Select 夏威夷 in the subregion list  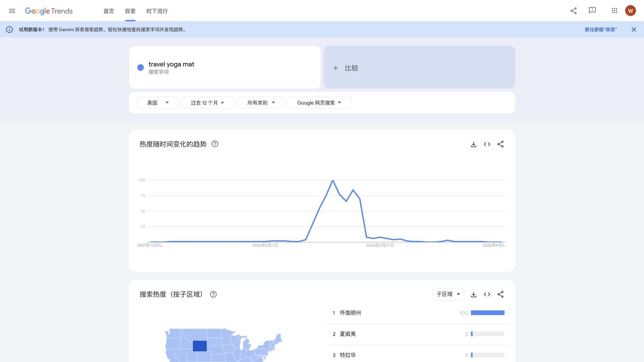coord(348,334)
